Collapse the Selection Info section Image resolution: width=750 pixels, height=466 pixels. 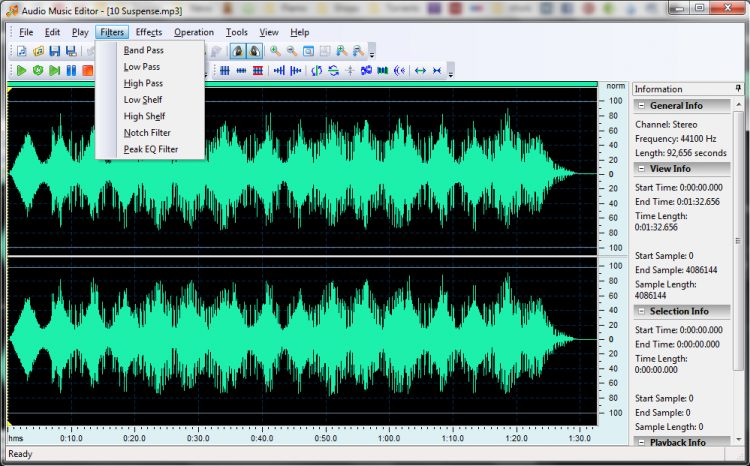[641, 311]
